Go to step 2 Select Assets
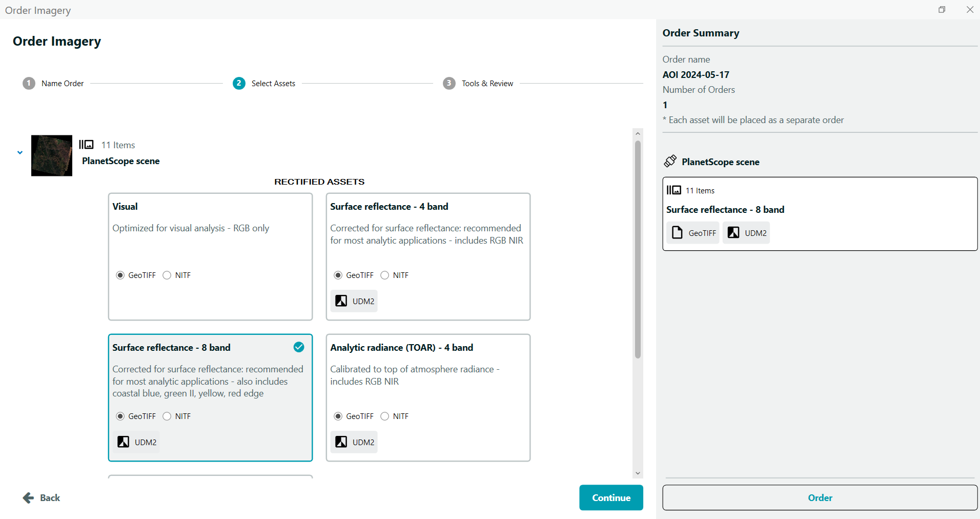Screen dimensions: 980x519 [264, 83]
